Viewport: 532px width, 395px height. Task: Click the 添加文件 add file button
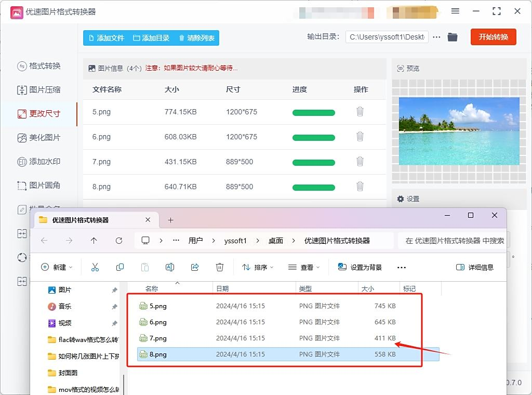pyautogui.click(x=107, y=38)
